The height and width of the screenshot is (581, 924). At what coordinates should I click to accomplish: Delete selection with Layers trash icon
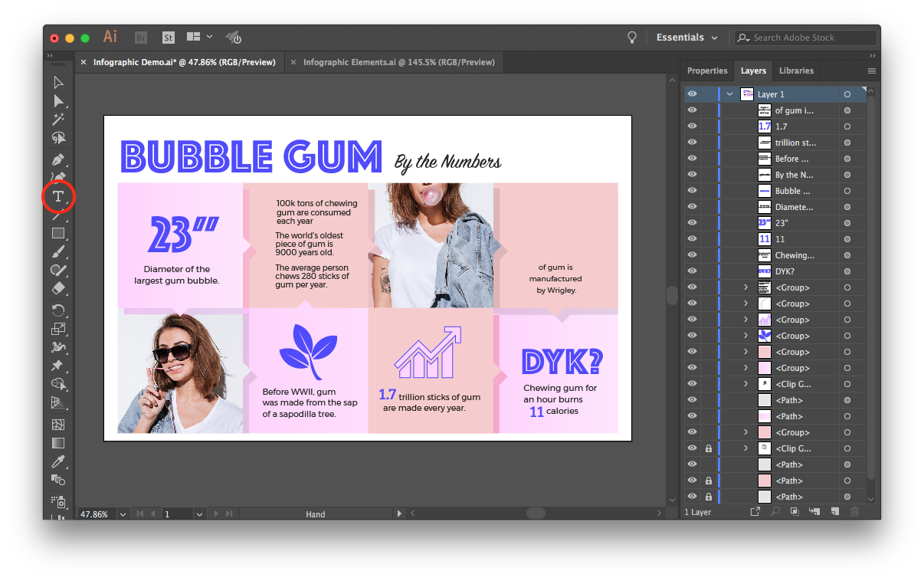pyautogui.click(x=855, y=512)
